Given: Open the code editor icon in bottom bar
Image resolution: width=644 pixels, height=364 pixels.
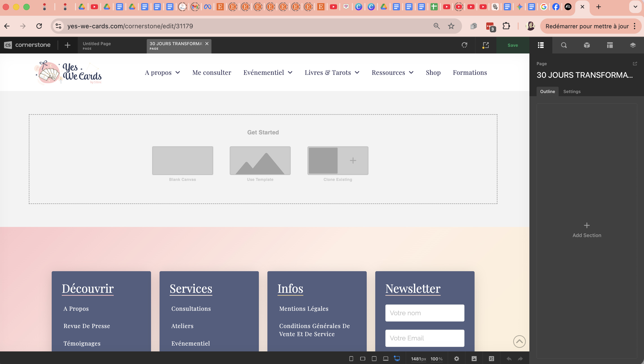Looking at the screenshot, I should click(491, 359).
